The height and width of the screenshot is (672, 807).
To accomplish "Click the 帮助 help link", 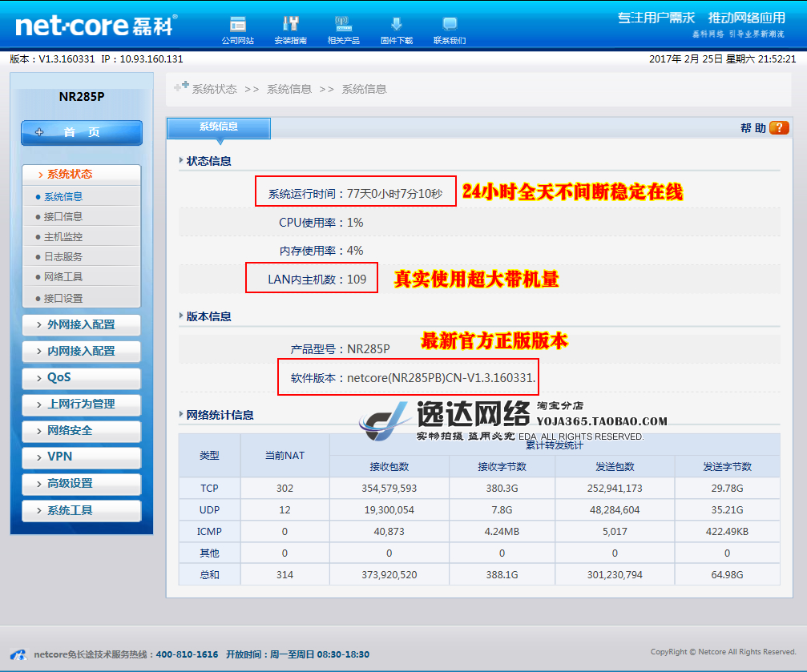I will (753, 128).
